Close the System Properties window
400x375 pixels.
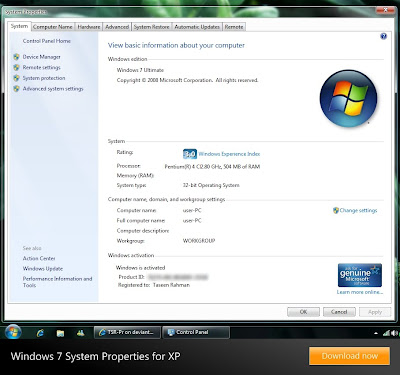tap(385, 10)
